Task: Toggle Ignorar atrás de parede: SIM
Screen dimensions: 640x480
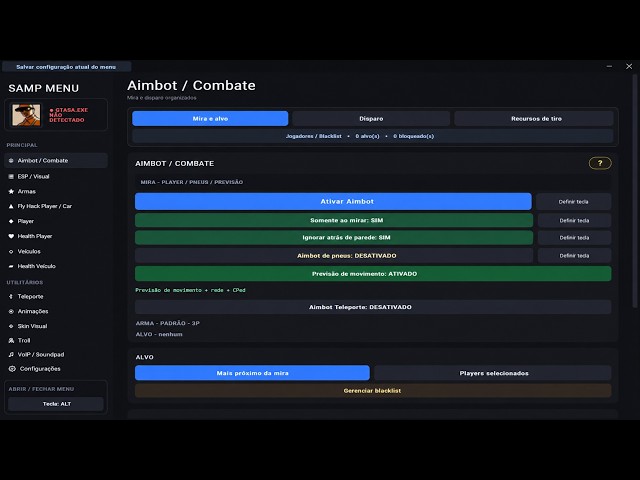Action: (334, 238)
